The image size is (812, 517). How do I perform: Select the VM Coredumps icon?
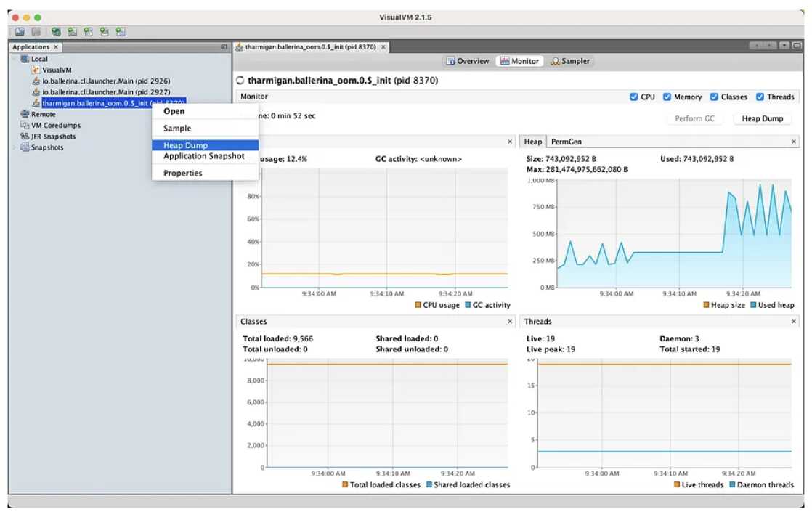(x=25, y=125)
